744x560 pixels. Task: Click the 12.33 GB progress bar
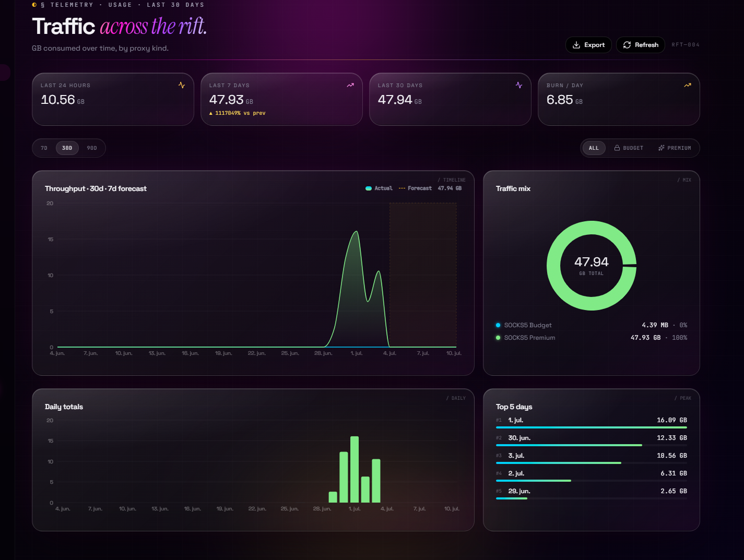pos(592,445)
